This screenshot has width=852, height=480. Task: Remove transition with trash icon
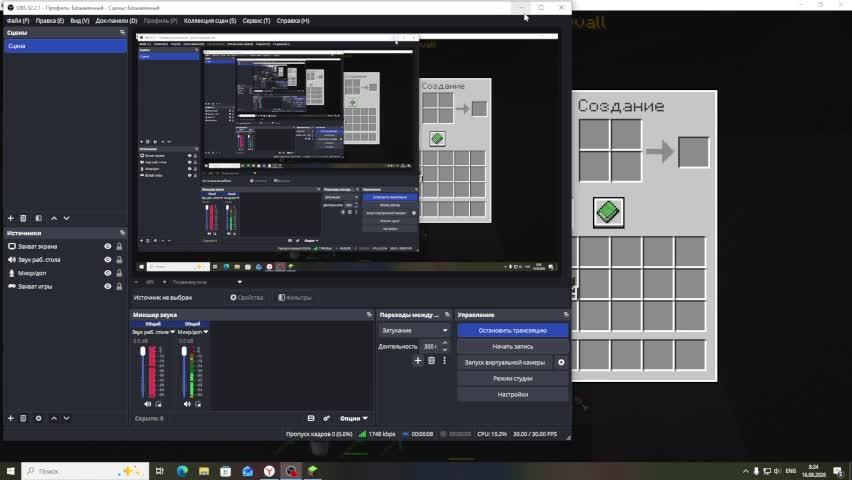pyautogui.click(x=431, y=360)
